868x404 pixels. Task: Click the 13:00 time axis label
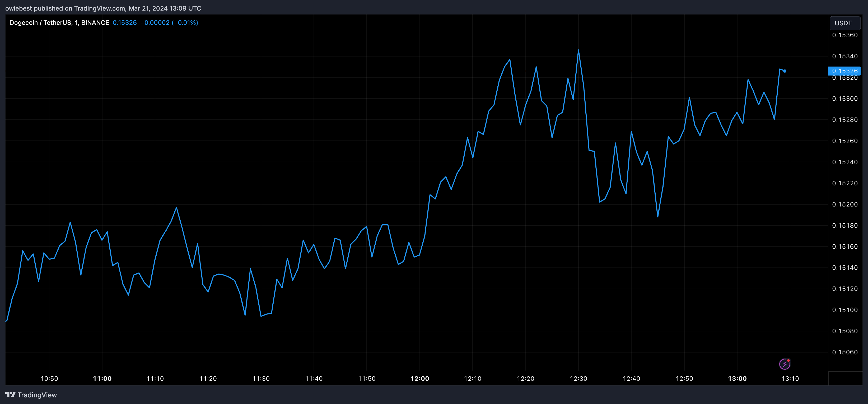click(737, 378)
